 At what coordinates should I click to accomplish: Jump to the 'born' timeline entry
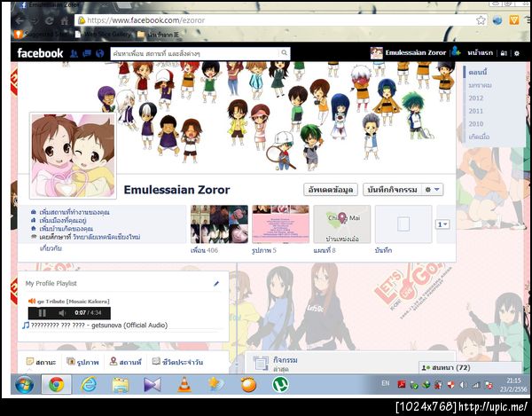click(x=479, y=137)
